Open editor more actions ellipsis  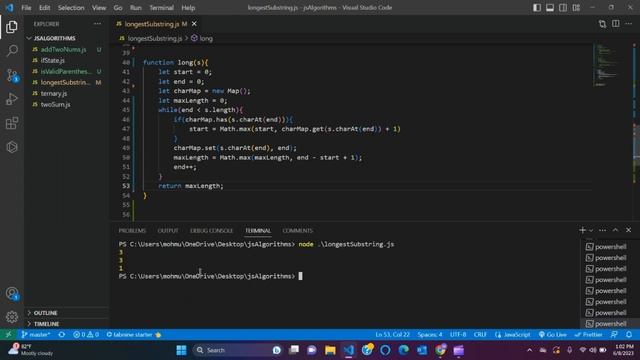click(x=629, y=24)
